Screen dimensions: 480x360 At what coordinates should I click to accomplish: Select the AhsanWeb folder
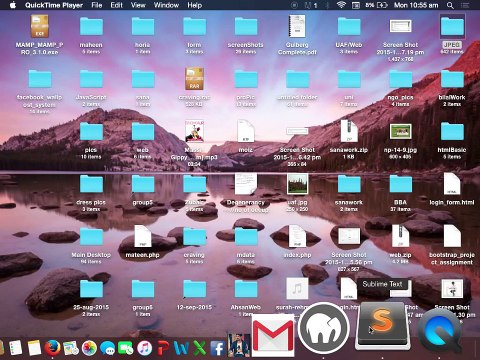click(x=246, y=289)
